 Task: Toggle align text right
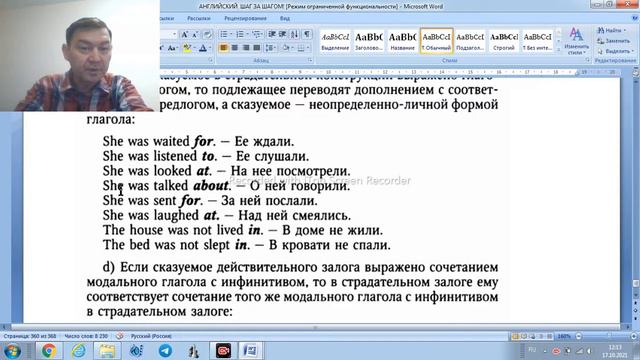(246, 48)
